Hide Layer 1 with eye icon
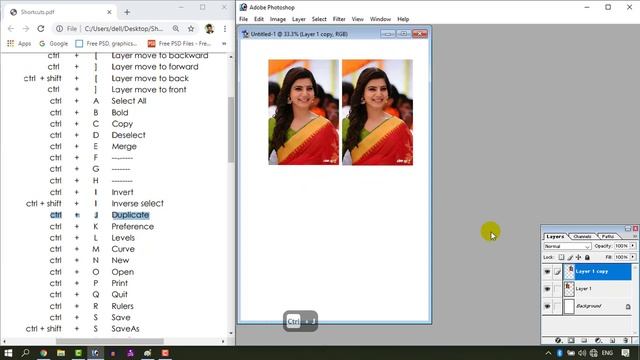The image size is (640, 360). (547, 289)
